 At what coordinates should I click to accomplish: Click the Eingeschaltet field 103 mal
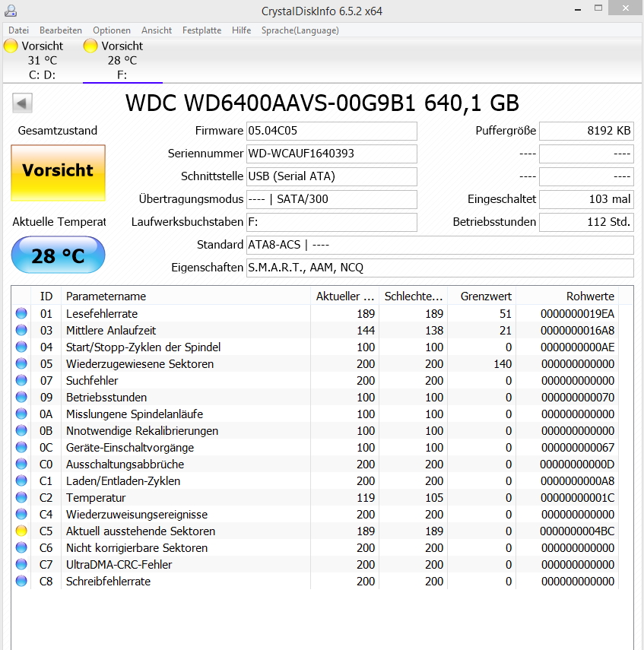[x=586, y=199]
